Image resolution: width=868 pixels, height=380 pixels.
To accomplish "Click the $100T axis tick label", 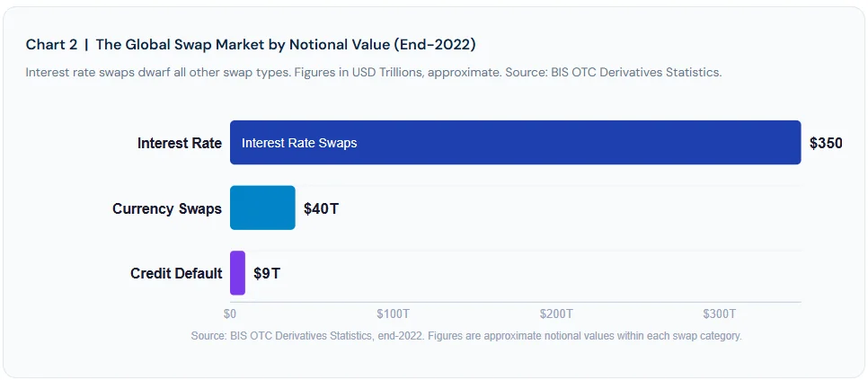I will click(x=393, y=314).
